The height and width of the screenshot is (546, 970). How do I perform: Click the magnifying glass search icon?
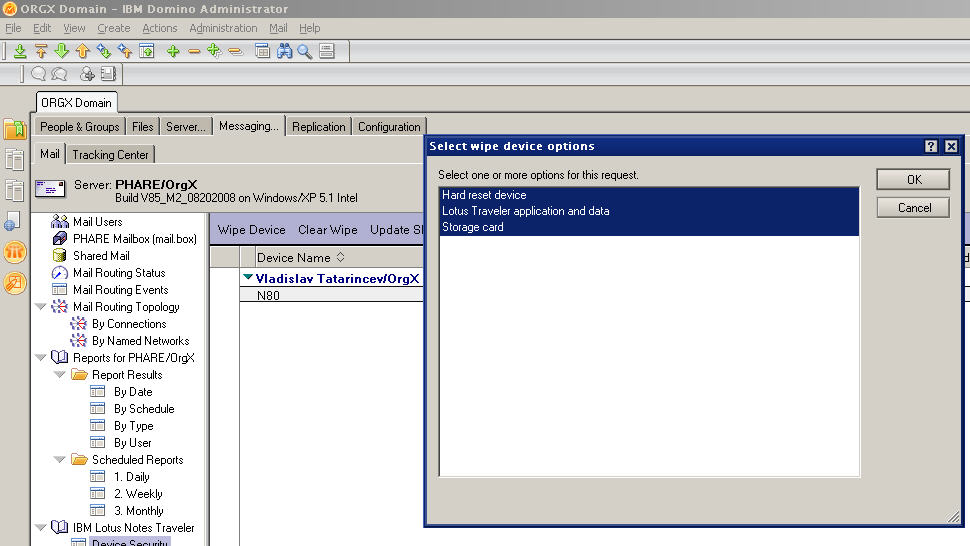pos(304,51)
